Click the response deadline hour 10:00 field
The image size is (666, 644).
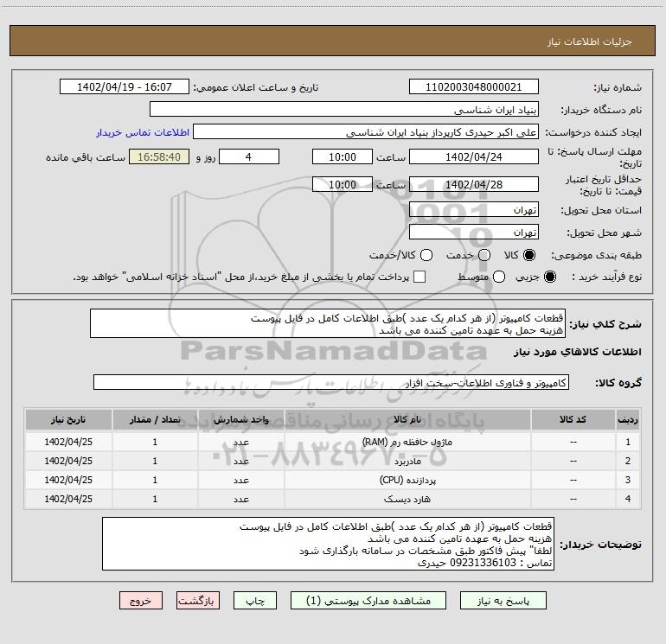[343, 156]
